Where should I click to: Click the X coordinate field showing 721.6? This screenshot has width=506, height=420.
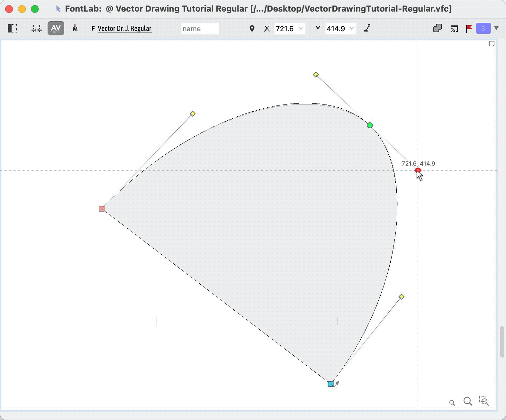point(285,29)
